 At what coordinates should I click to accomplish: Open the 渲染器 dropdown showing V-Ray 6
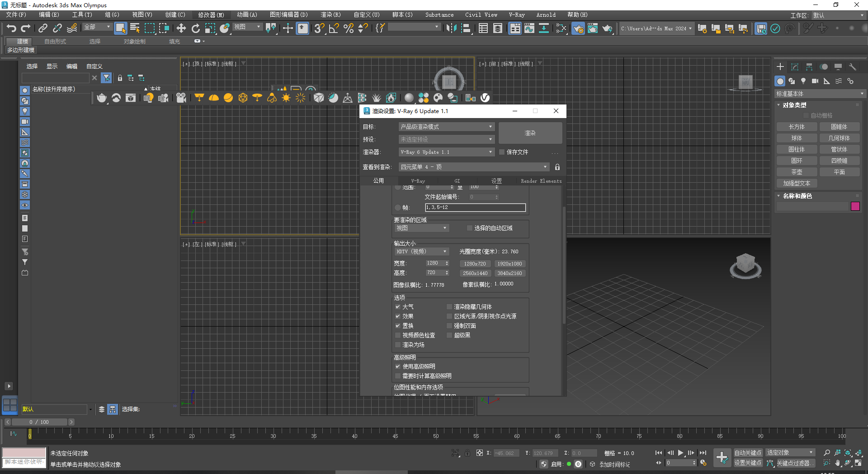446,152
